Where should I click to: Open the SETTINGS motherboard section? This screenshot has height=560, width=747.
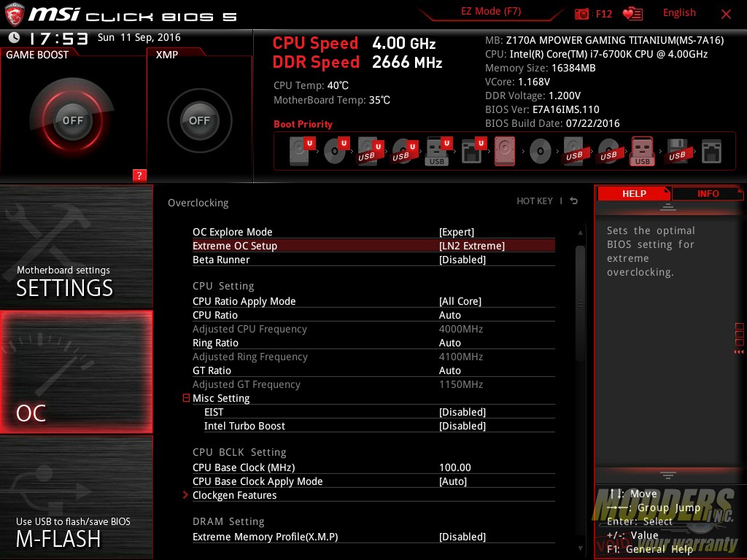tap(76, 246)
